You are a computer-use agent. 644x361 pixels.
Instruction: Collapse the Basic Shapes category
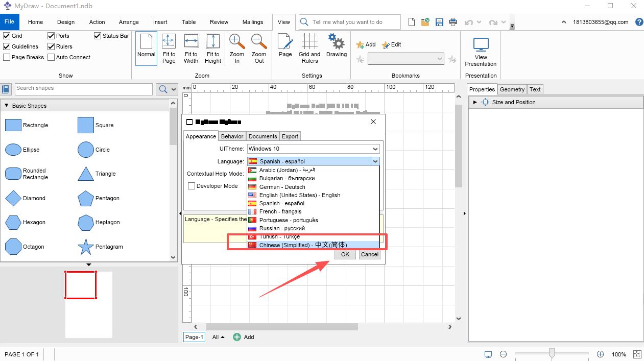7,106
